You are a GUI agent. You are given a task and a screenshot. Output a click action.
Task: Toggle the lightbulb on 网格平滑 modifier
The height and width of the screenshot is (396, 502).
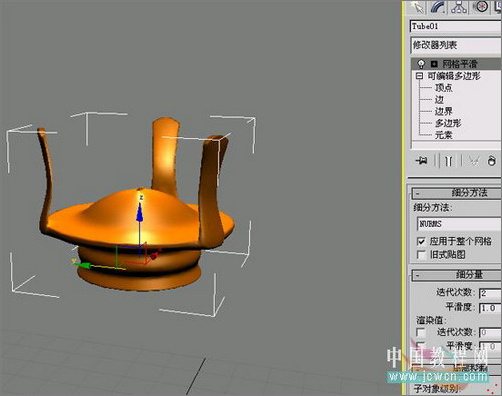click(421, 63)
